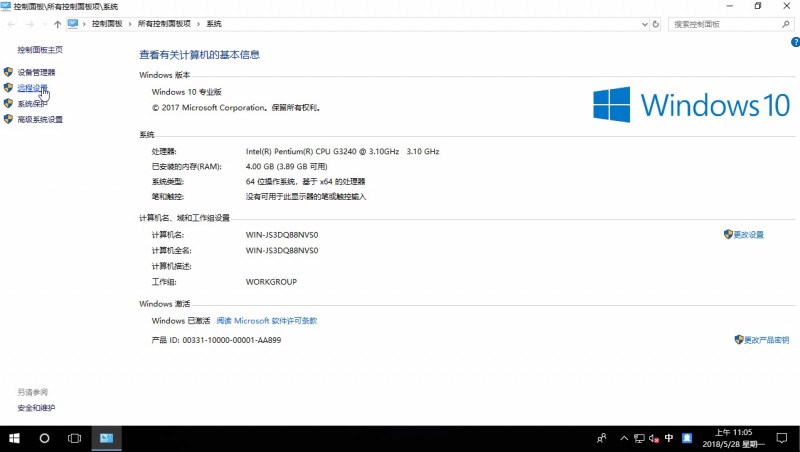Click the product ID 00331-10000-00001-AA899
Image resolution: width=800 pixels, height=452 pixels.
232,340
